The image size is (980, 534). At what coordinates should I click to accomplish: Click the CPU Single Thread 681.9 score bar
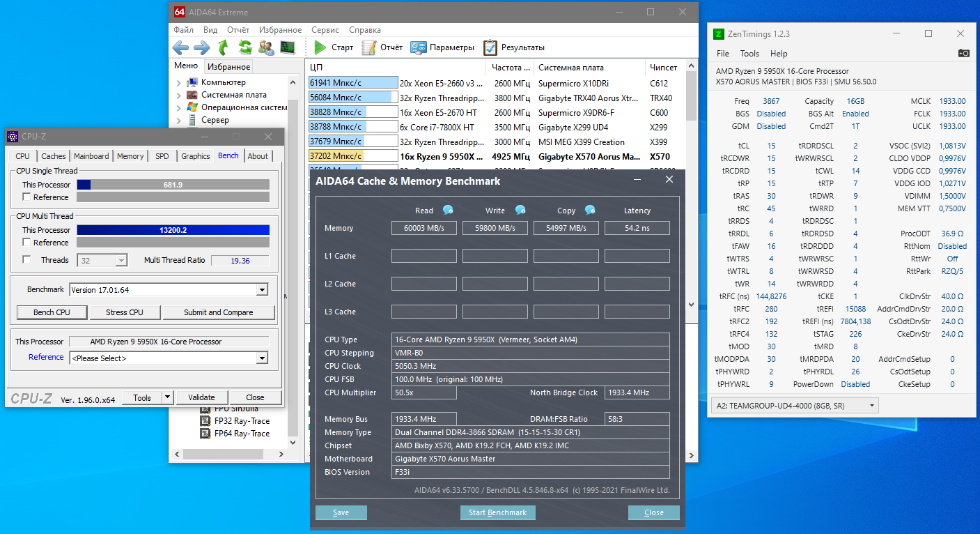(173, 185)
